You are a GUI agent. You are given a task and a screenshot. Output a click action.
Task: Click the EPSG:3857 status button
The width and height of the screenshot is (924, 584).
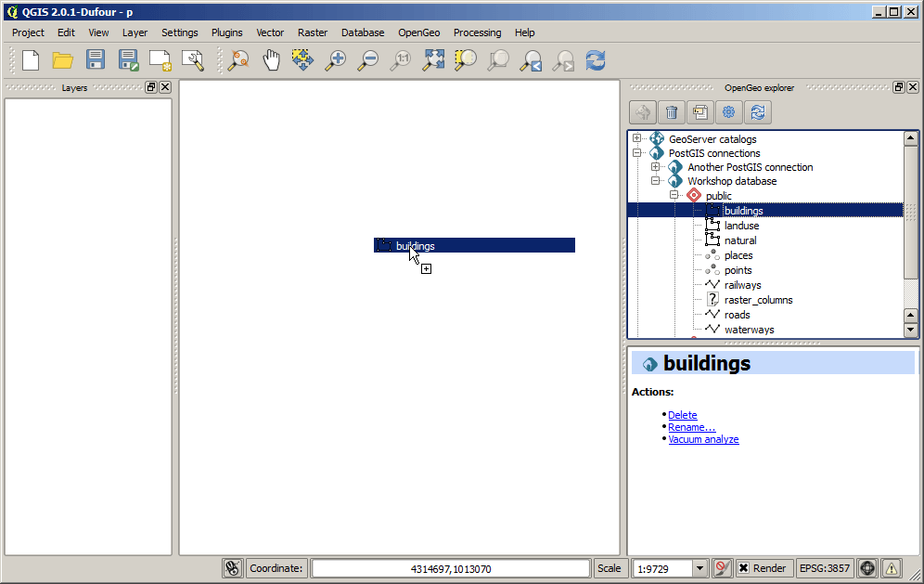click(x=825, y=568)
